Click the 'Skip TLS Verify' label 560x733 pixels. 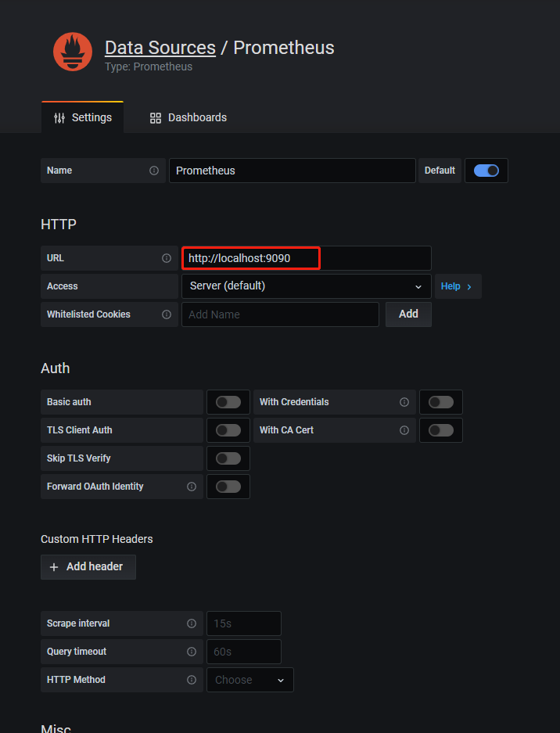(78, 458)
